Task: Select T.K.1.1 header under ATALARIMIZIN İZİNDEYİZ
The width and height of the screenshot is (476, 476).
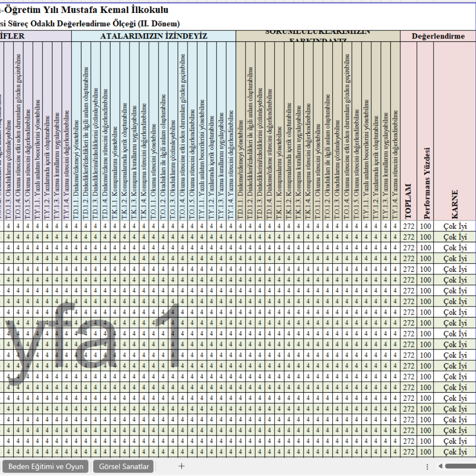Action: coord(115,131)
